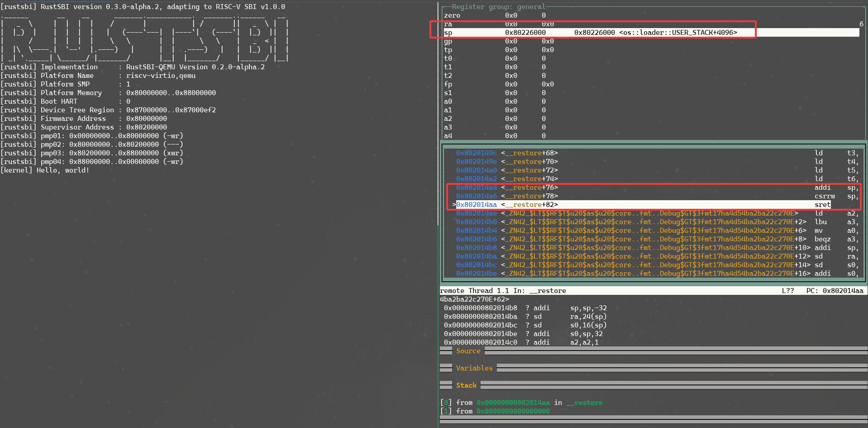Viewport: 868px width, 428px height.
Task: Click the '[rustsbi] Implementation' log line
Action: pyautogui.click(x=133, y=67)
